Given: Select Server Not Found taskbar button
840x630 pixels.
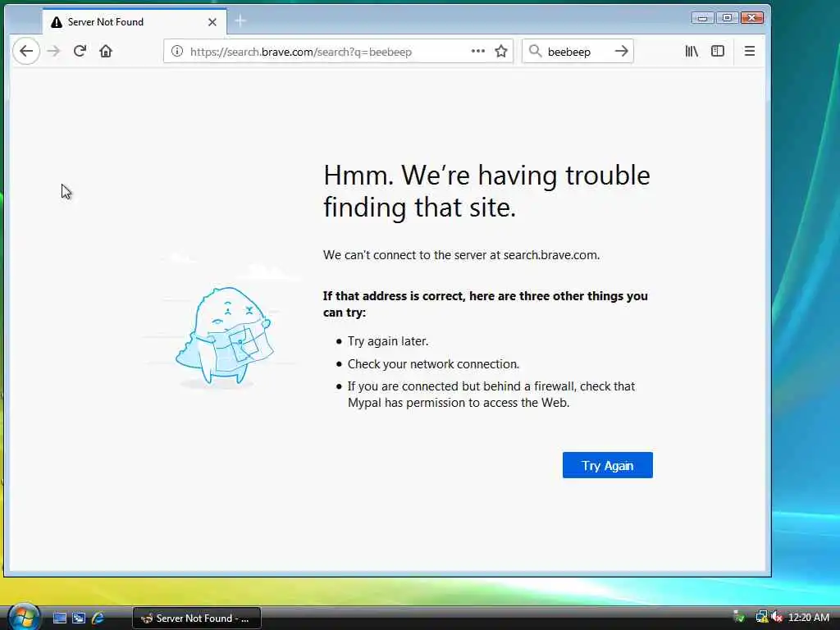Looking at the screenshot, I should [197, 619].
